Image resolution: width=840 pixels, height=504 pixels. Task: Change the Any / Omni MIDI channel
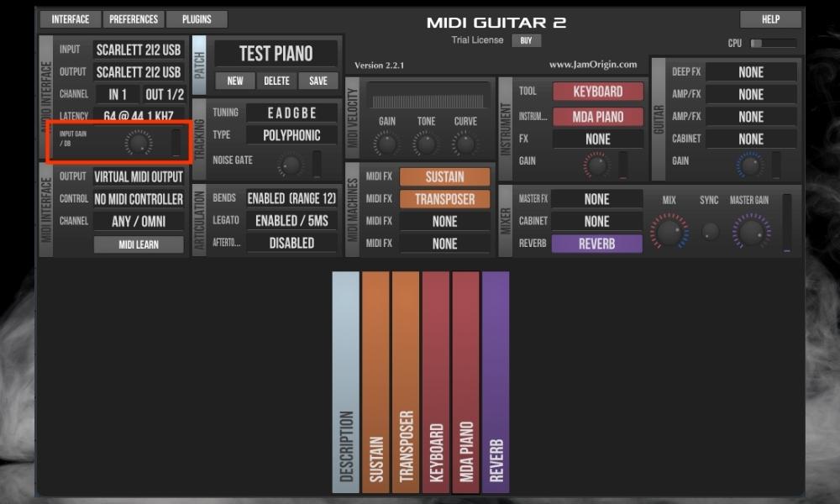(139, 221)
